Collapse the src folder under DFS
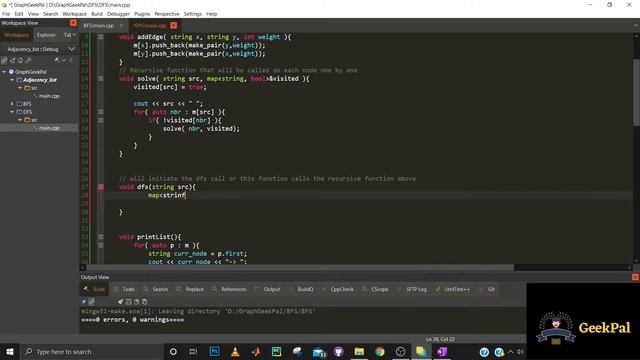This screenshot has height=360, width=640. coord(20,120)
